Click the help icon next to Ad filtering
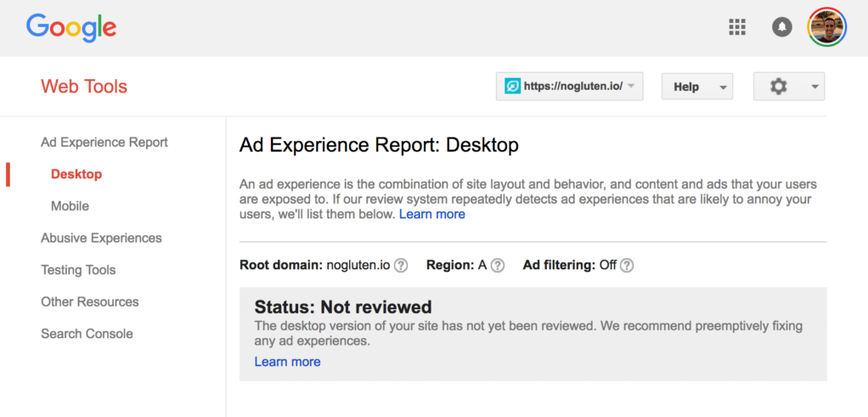Viewport: 868px width, 417px height. [x=627, y=265]
